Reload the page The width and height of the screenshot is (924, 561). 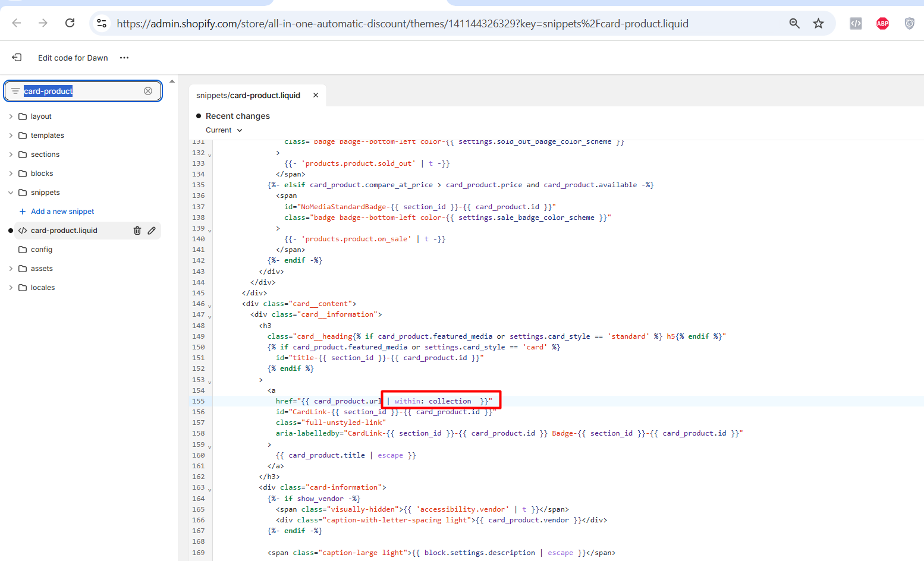pyautogui.click(x=70, y=23)
